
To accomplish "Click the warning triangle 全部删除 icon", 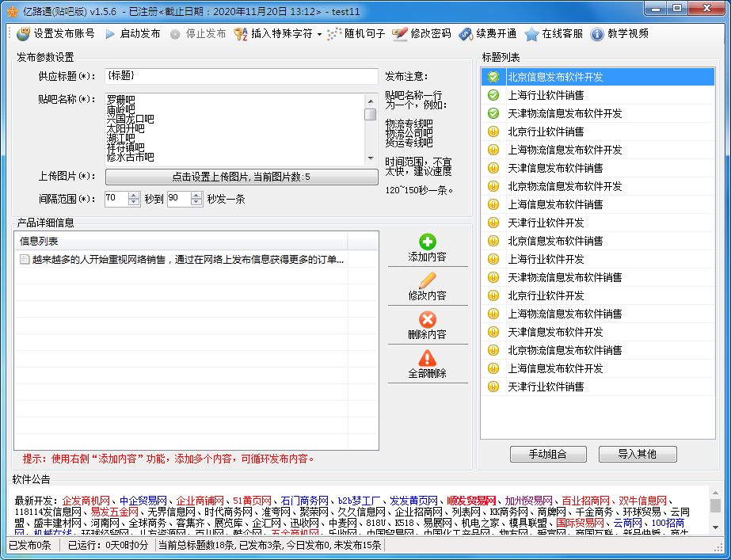I will pyautogui.click(x=428, y=358).
